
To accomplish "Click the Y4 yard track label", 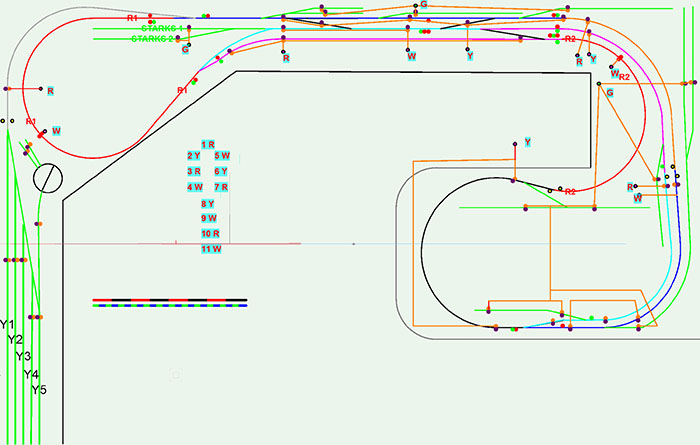I will click(31, 374).
